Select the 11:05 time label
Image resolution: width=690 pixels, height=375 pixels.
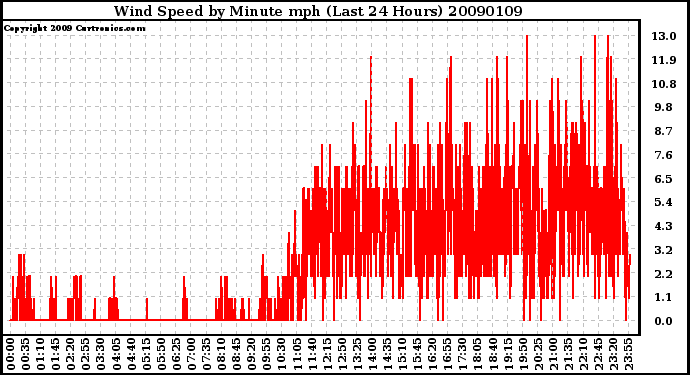[x=297, y=354]
